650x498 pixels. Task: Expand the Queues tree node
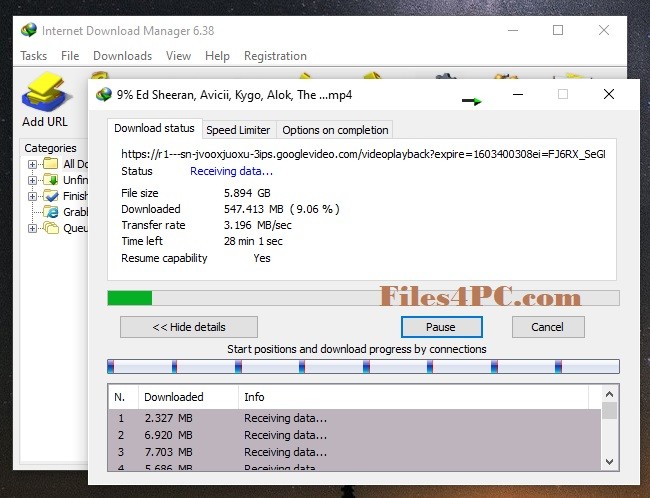[32, 228]
